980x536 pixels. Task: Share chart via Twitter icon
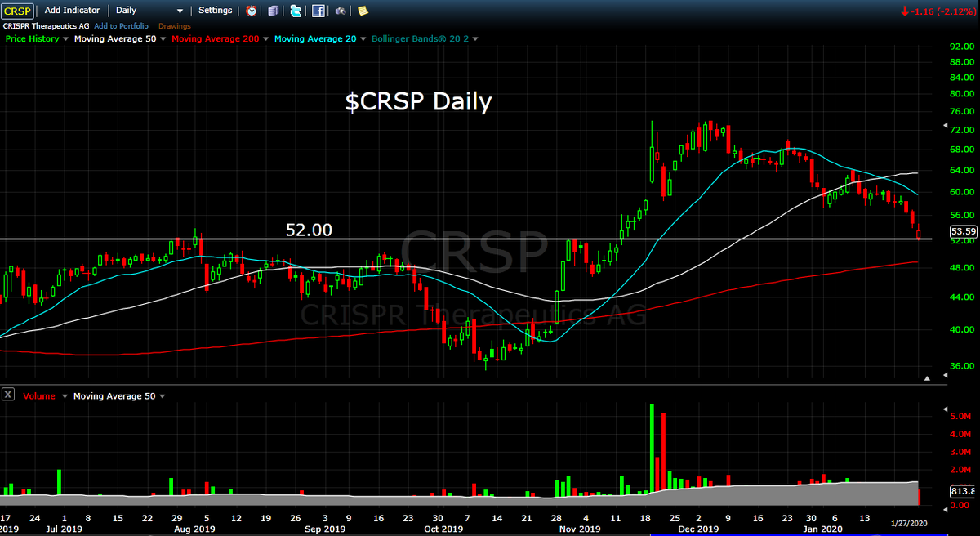click(296, 11)
